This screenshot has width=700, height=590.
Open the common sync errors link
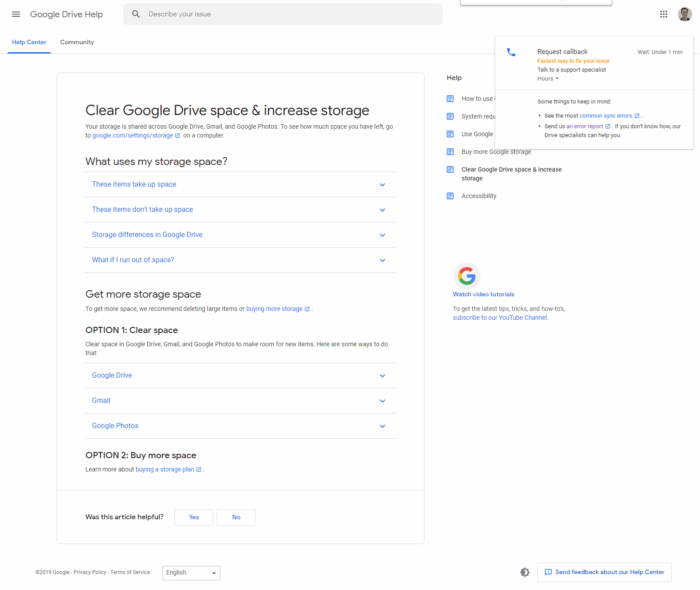click(606, 116)
